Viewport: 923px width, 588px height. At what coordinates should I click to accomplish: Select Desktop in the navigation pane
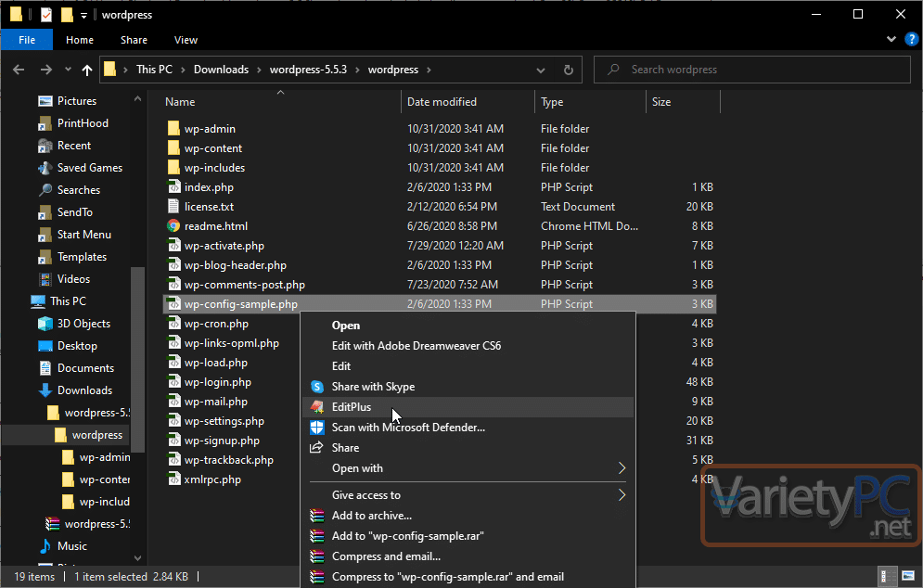[x=77, y=346]
